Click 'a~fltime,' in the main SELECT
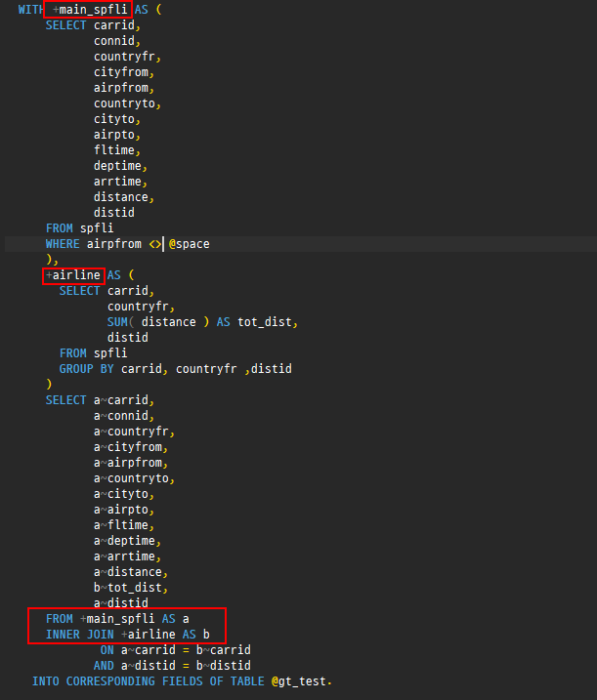Viewport: 597px width, 700px height. [x=124, y=525]
